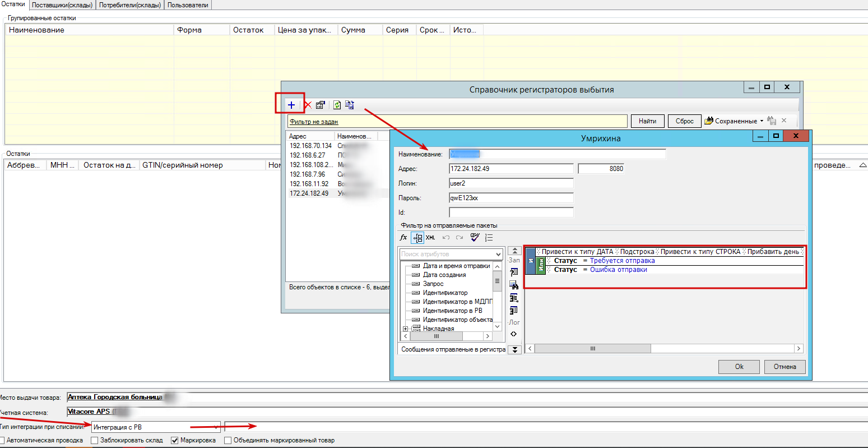The width and height of the screenshot is (868, 448).
Task: Open the Сохраненные filters dropdown arrow
Action: pyautogui.click(x=762, y=121)
